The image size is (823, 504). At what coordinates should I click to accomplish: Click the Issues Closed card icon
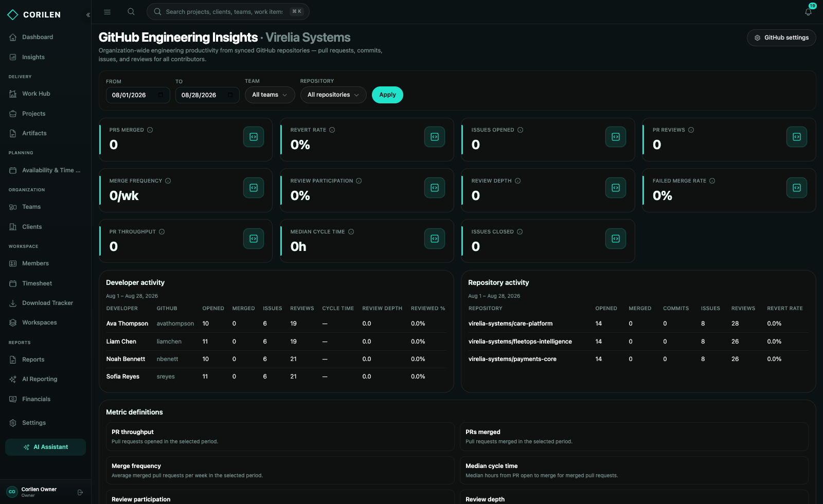click(616, 239)
